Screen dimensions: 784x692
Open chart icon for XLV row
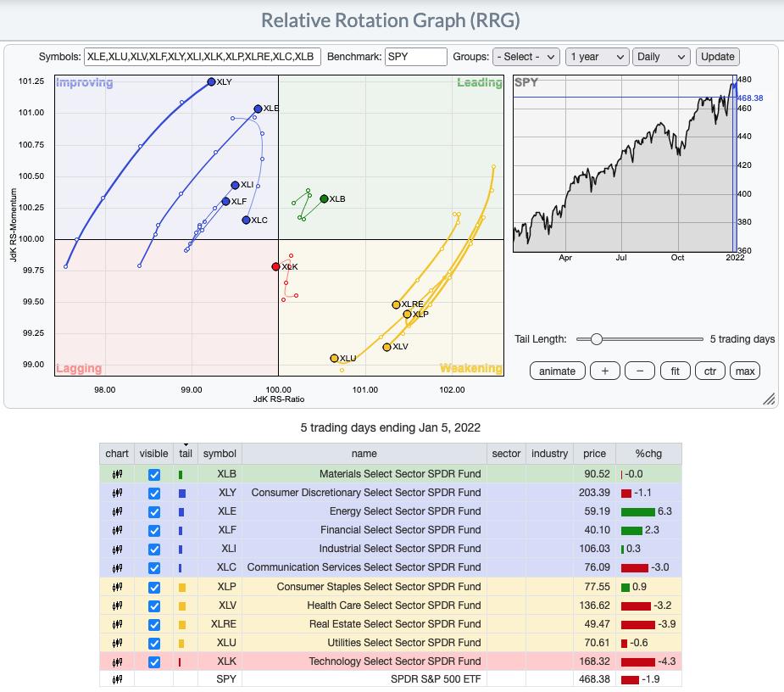[x=117, y=605]
